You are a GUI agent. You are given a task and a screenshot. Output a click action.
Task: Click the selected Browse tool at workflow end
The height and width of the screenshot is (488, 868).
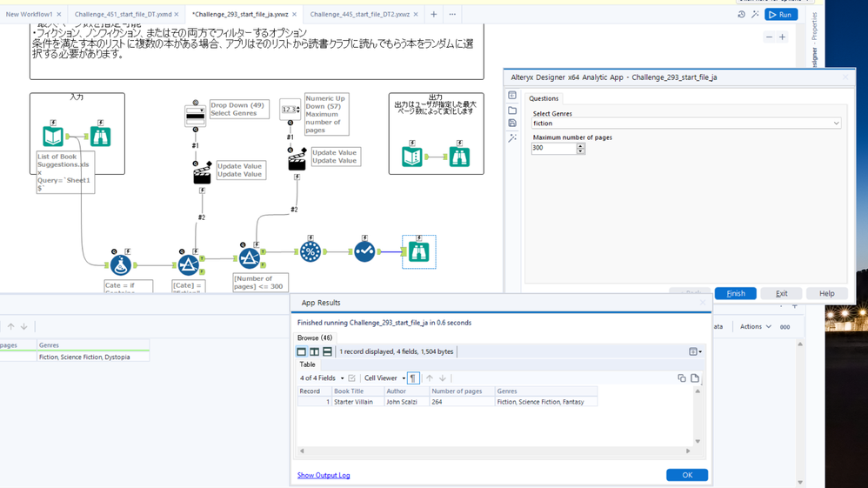[x=419, y=252]
